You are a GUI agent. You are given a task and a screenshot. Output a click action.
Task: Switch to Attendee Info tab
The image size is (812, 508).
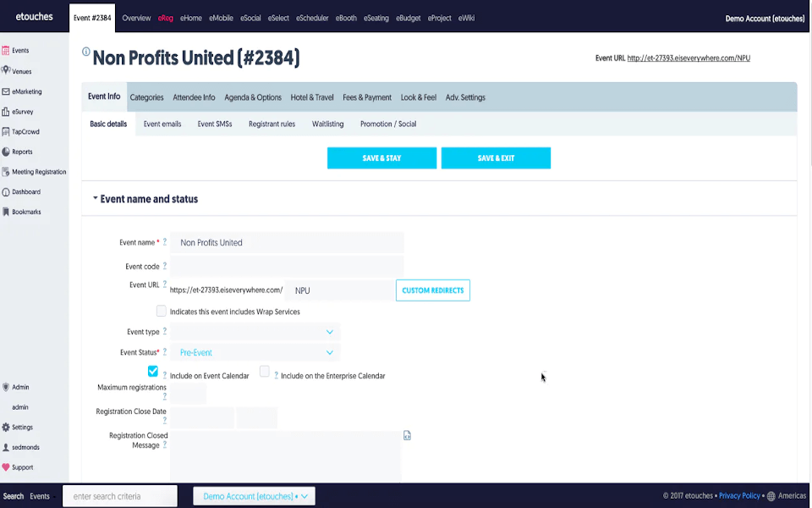(x=194, y=97)
